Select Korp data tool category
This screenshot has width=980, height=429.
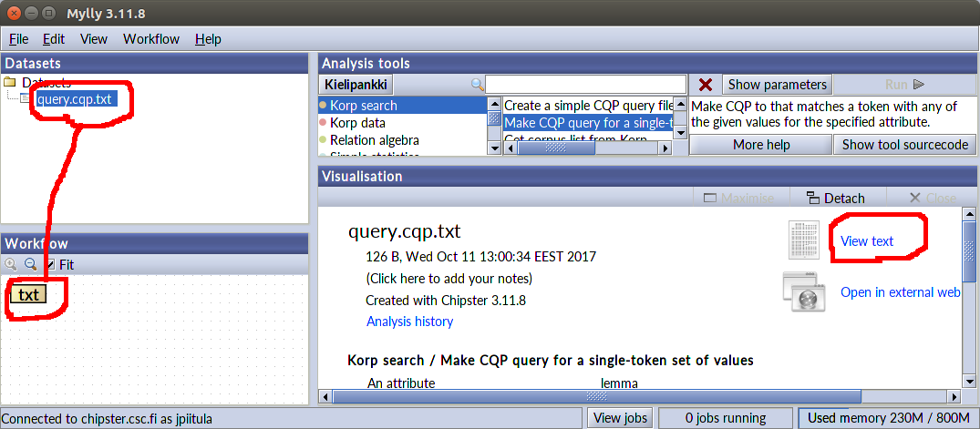(357, 123)
